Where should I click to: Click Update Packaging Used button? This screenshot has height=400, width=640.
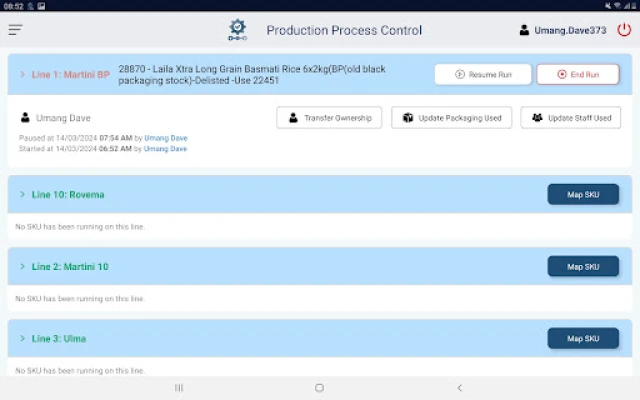451,118
